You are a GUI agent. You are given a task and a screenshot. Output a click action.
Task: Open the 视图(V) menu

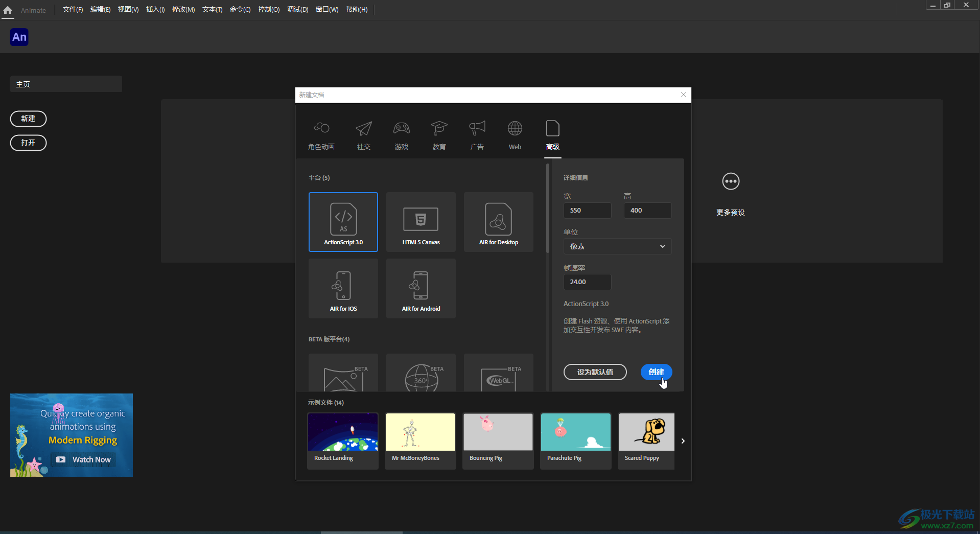128,10
